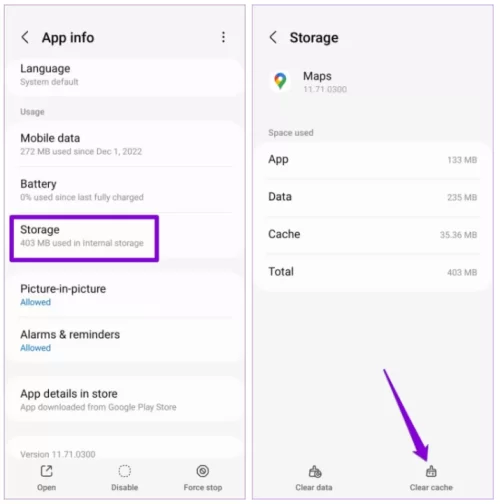Screen dimensions: 500x504
Task: Open App details in store
Action: coord(126,399)
